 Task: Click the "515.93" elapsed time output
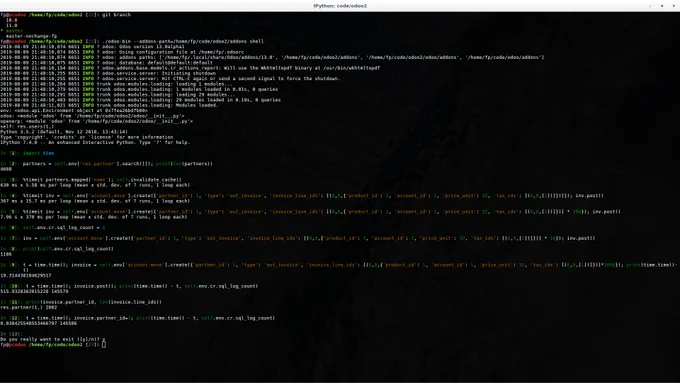(x=34, y=291)
